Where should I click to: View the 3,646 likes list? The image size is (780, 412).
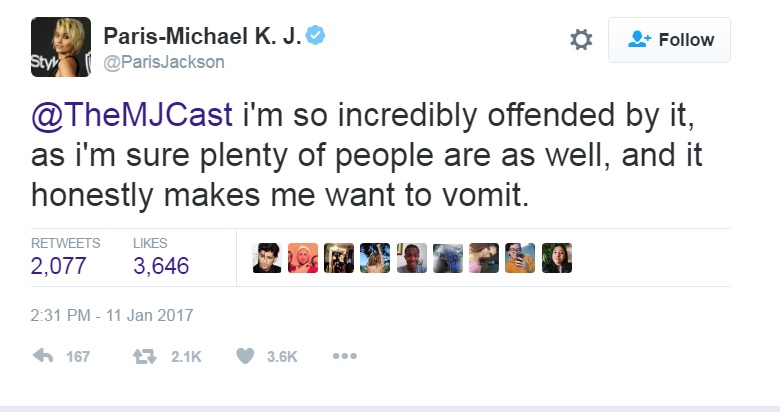[x=161, y=265]
